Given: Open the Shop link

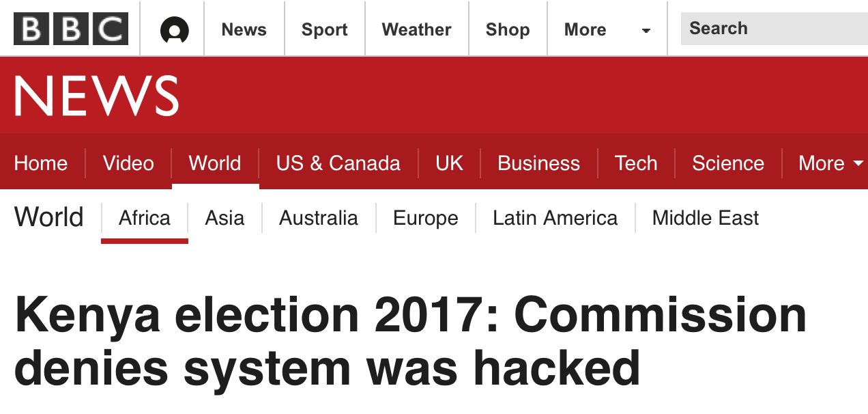Looking at the screenshot, I should (x=508, y=30).
